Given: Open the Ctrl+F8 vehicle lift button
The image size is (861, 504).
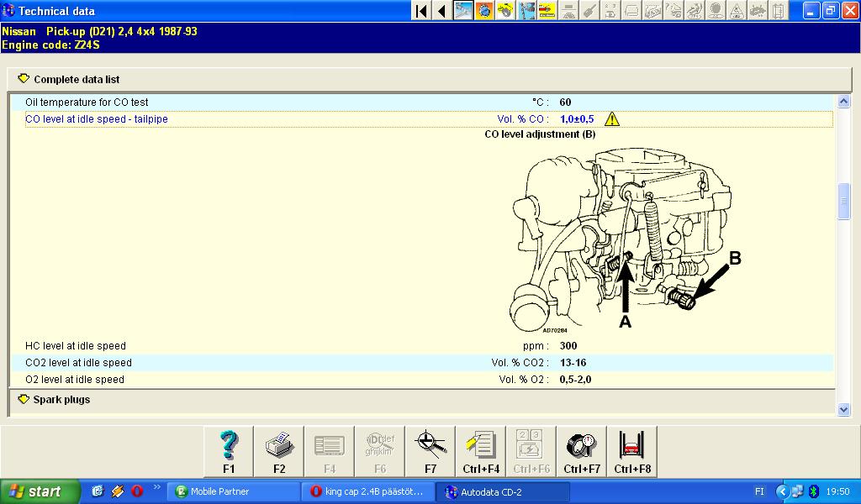Looking at the screenshot, I should [x=632, y=452].
